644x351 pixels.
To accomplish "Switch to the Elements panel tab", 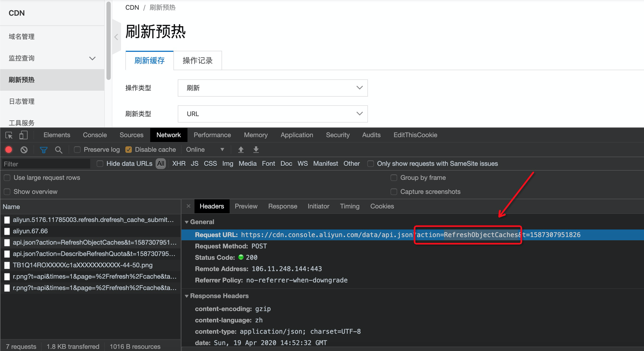I will 57,135.
